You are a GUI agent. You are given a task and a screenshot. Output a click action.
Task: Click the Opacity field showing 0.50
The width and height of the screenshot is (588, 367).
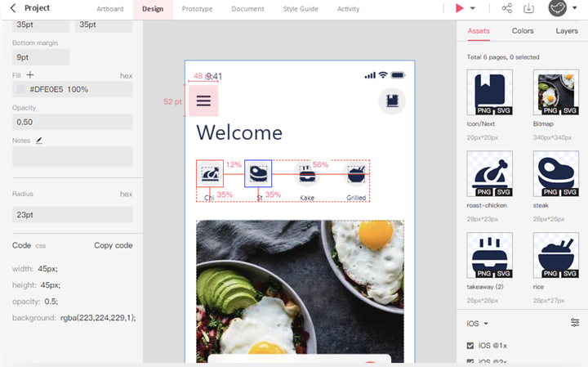(73, 122)
